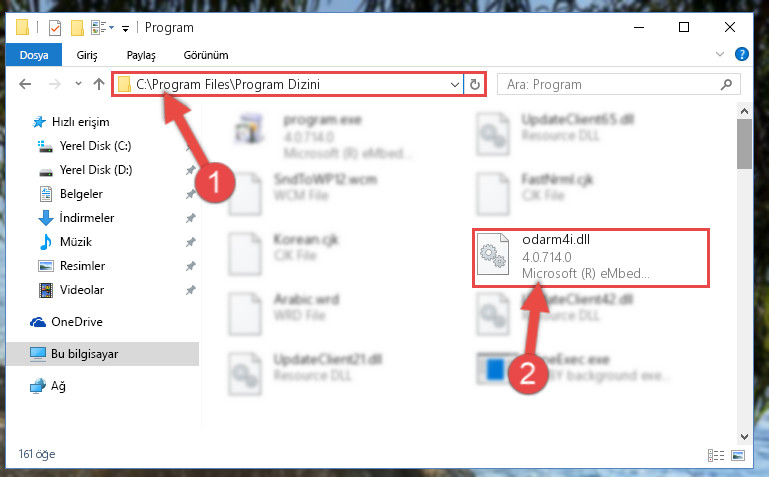769x477 pixels.
Task: Expand the address bar history dropdown
Action: tap(455, 84)
